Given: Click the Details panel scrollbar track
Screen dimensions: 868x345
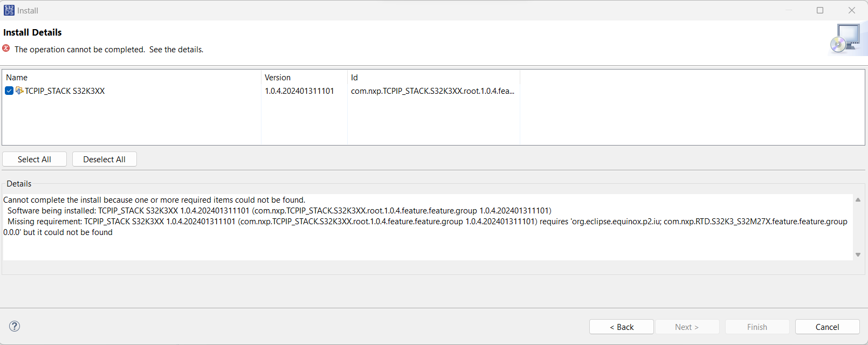Looking at the screenshot, I should coord(858,226).
